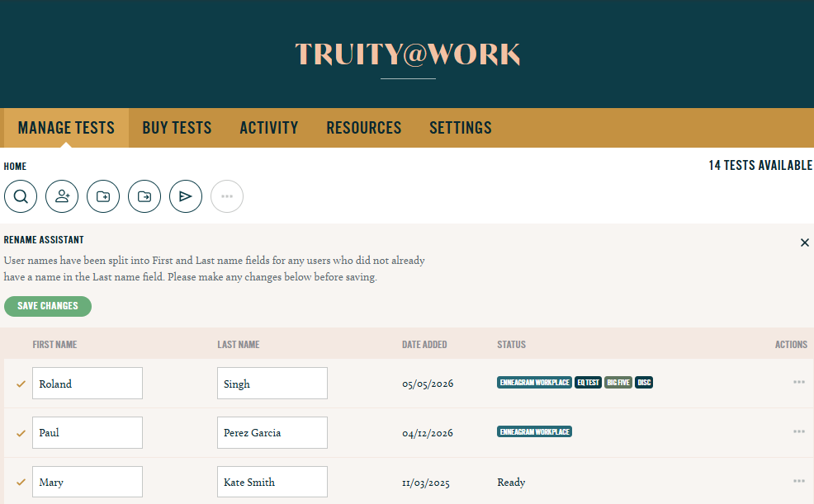
Task: Open the more options toolbar circle
Action: point(227,196)
